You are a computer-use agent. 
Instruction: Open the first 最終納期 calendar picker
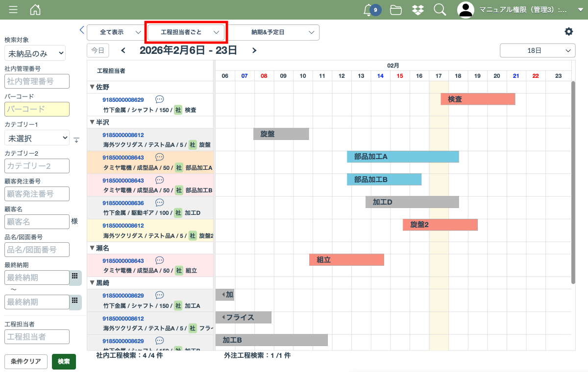click(x=75, y=277)
